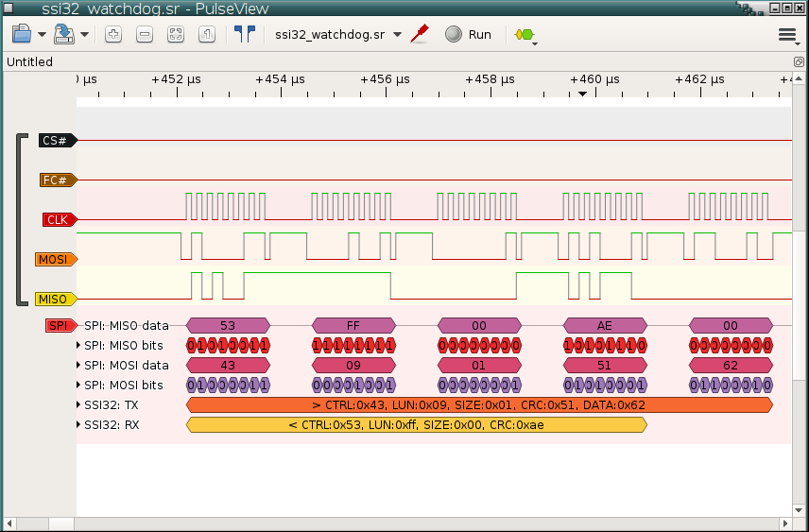This screenshot has height=532, width=809.
Task: Click the MOSI data annotation 09
Action: (x=353, y=366)
